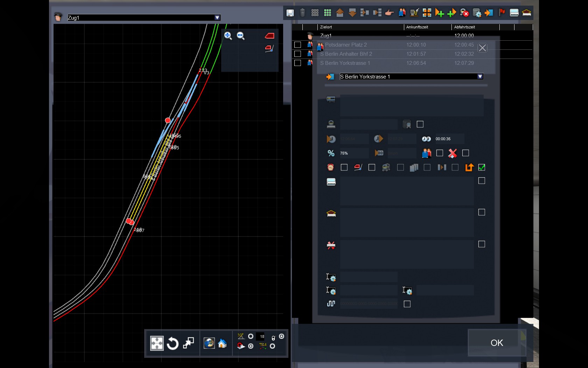Click the save floppy disk icon
Screen dimensions: 588x368
(x=290, y=13)
